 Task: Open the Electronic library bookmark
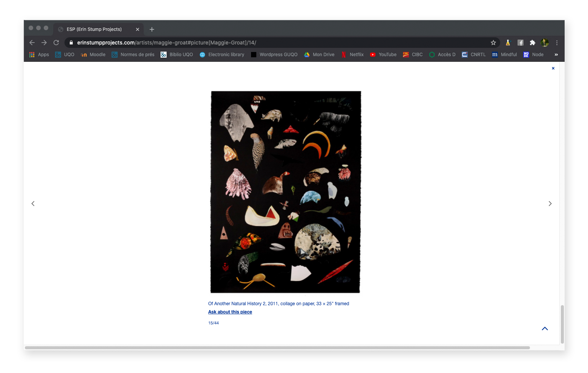222,55
